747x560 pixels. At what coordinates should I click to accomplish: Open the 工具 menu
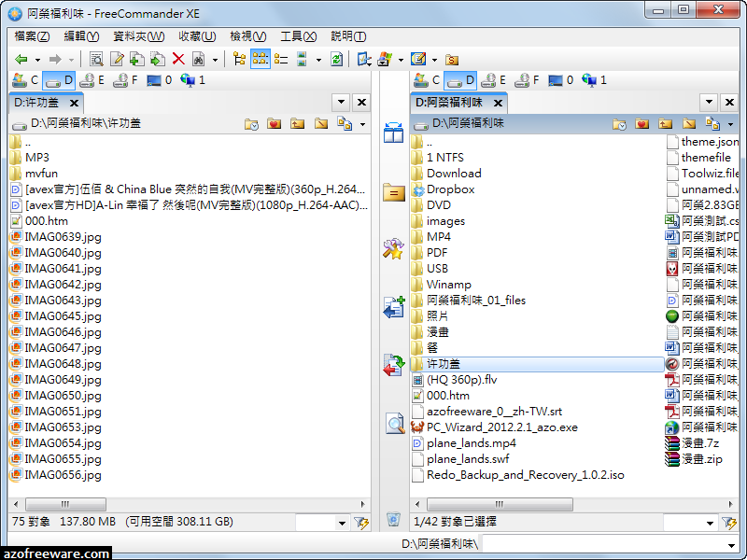click(x=299, y=36)
